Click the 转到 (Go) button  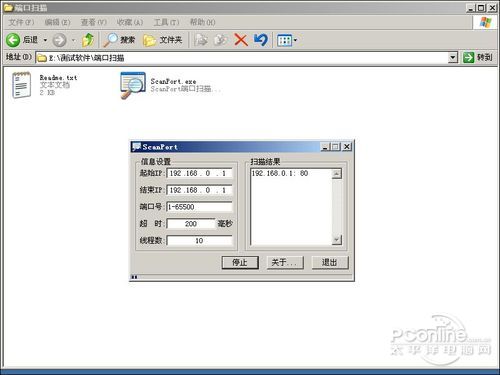(x=478, y=57)
